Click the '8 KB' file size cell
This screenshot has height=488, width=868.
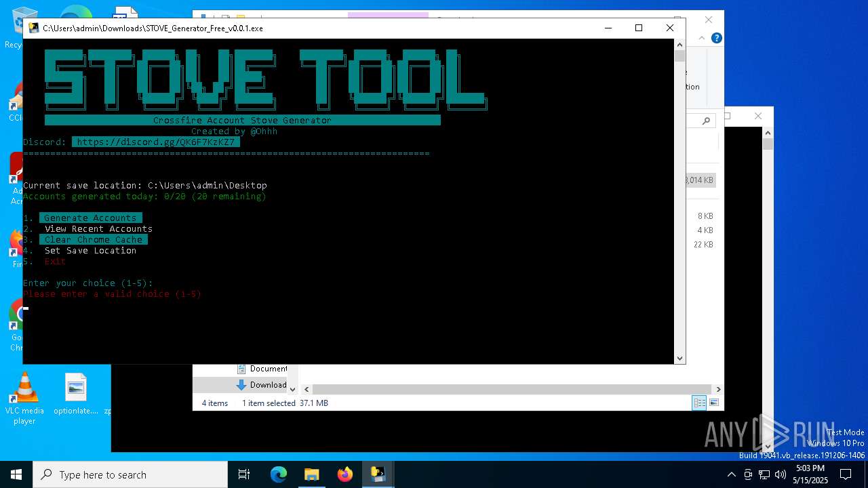coord(705,216)
